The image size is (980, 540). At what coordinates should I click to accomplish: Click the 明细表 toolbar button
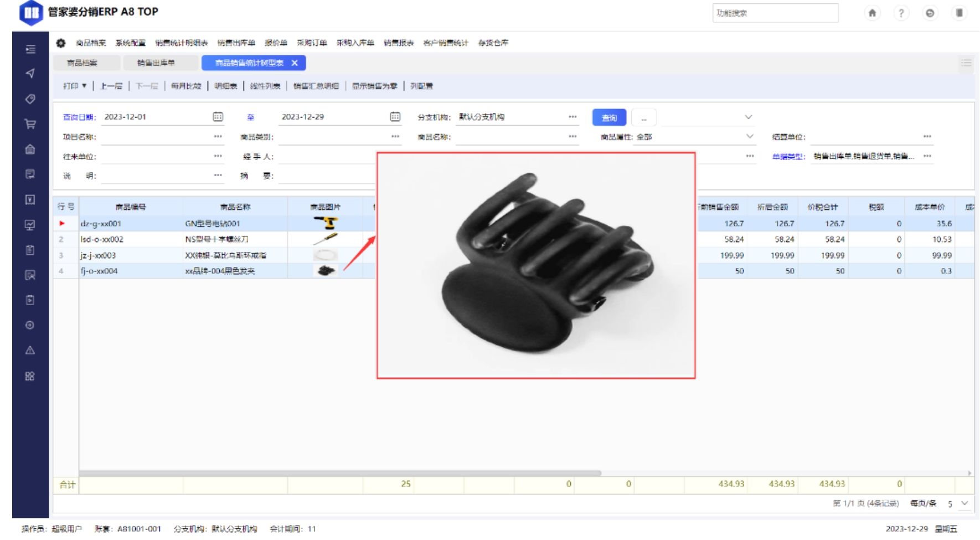pos(226,86)
